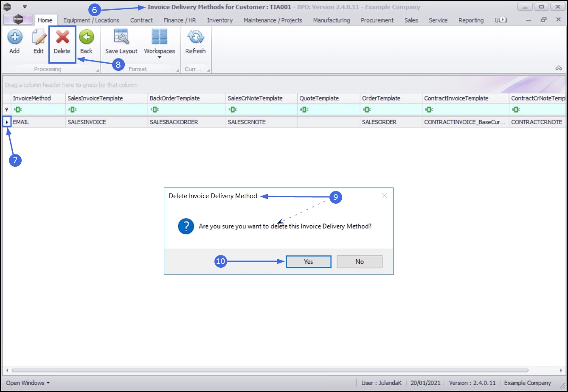Click the SalesInvoiceTemplate column header
Screen dimensions: 568x392
[x=107, y=98]
